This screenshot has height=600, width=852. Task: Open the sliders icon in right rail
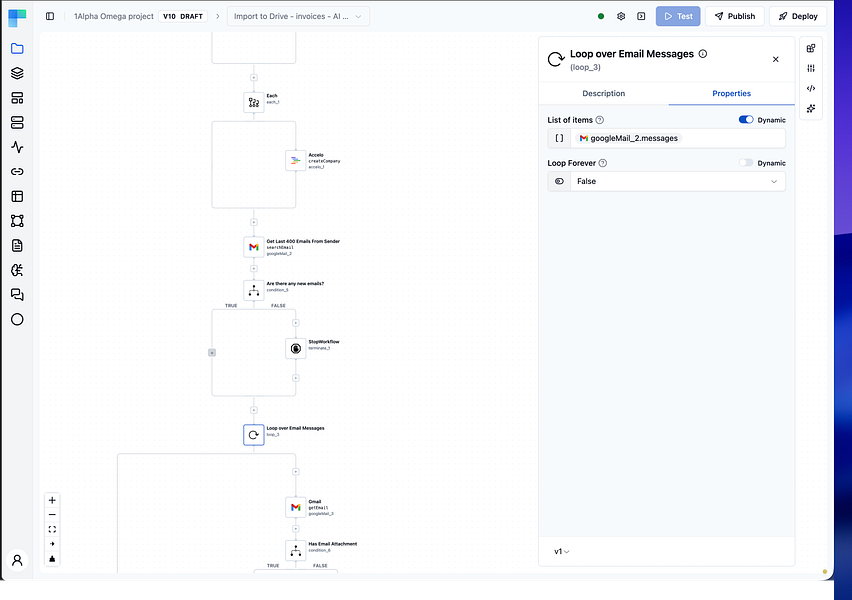811,68
